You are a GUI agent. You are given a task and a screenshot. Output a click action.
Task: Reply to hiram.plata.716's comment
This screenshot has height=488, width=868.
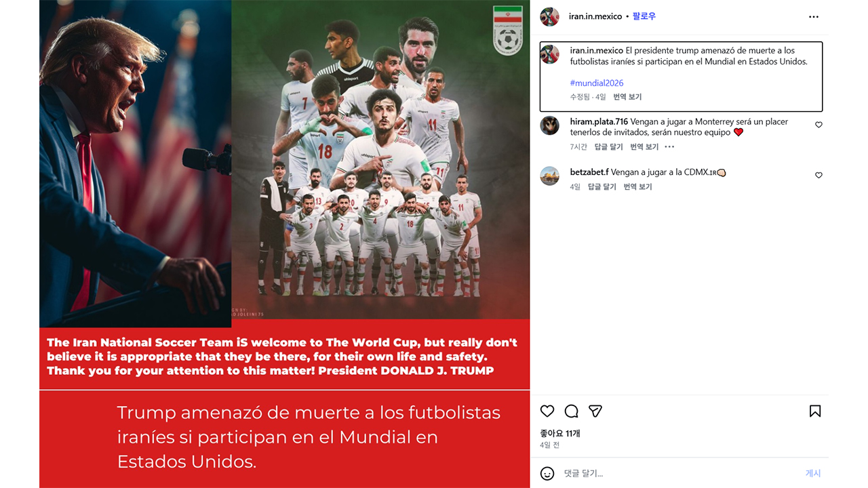pyautogui.click(x=608, y=147)
